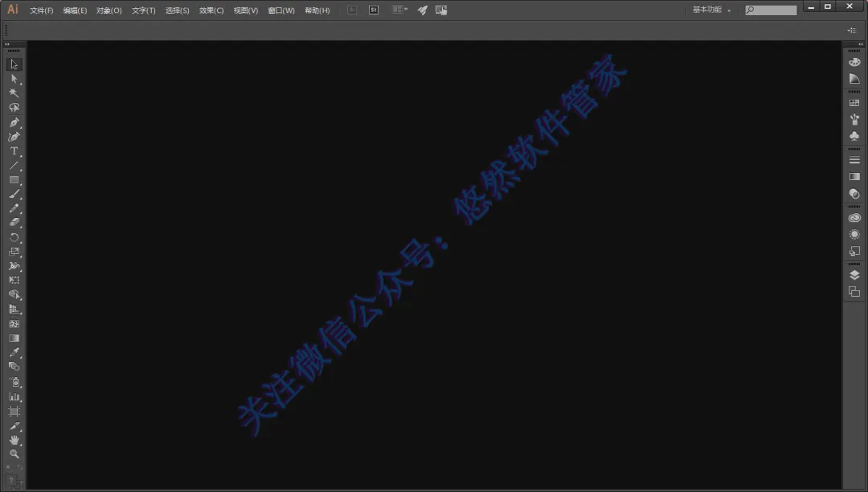Open the 文件(F) menu

42,10
